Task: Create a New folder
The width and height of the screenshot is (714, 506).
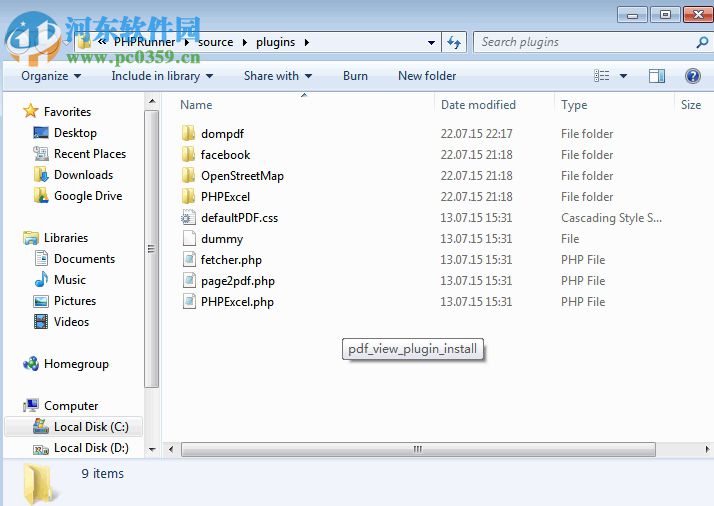Action: coord(427,76)
